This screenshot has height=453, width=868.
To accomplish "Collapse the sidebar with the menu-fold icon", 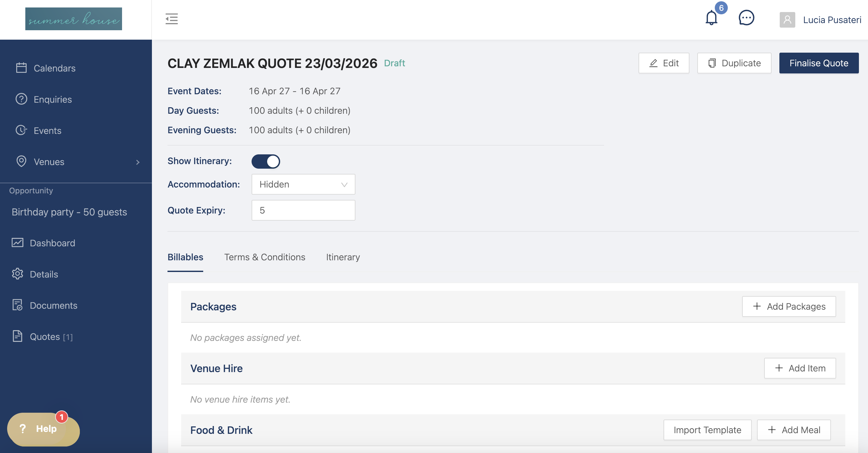I will click(171, 19).
